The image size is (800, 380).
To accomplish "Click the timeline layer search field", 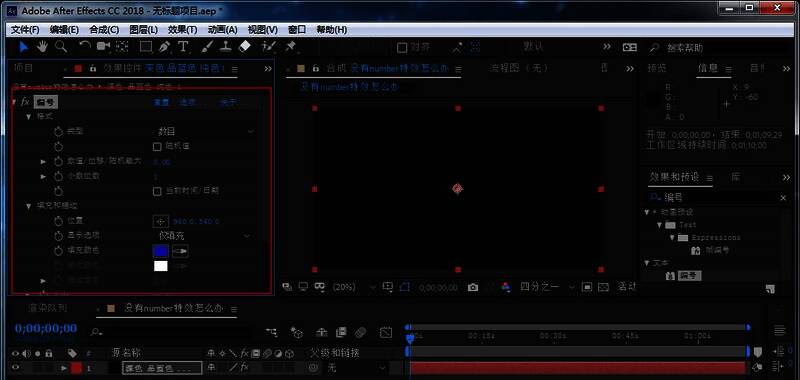I will (x=171, y=332).
